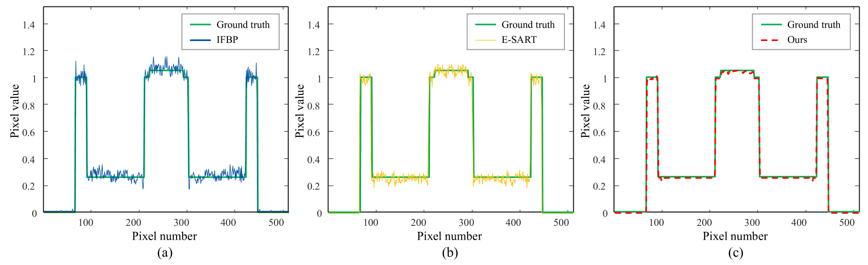Click Ground truth legend label in plot (a)

pos(243,24)
